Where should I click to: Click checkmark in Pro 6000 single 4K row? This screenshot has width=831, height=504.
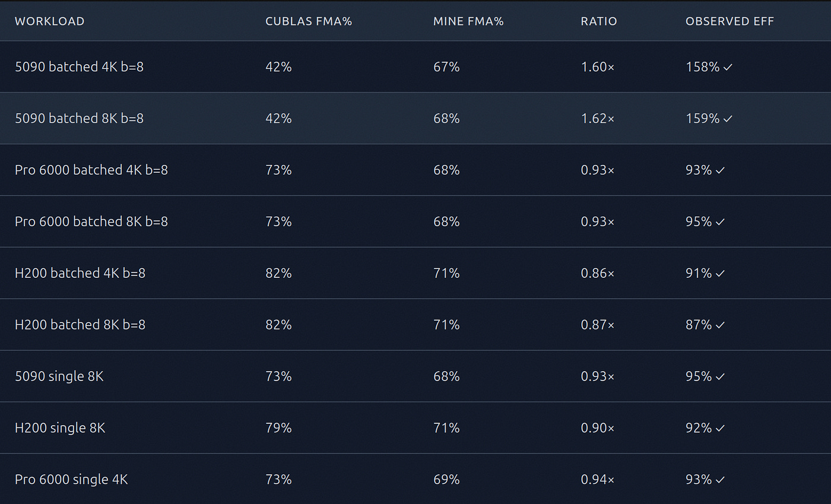pyautogui.click(x=720, y=480)
